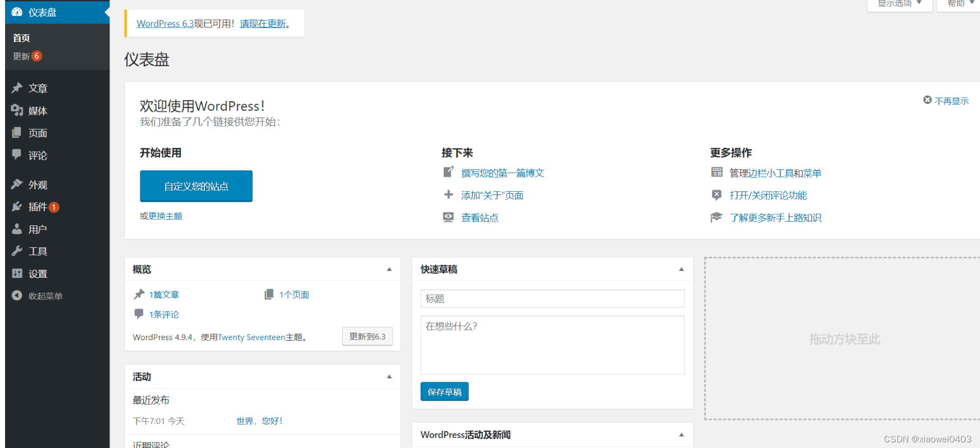Click the paintbrush icon beside 外观
The image size is (980, 448).
[x=17, y=184]
